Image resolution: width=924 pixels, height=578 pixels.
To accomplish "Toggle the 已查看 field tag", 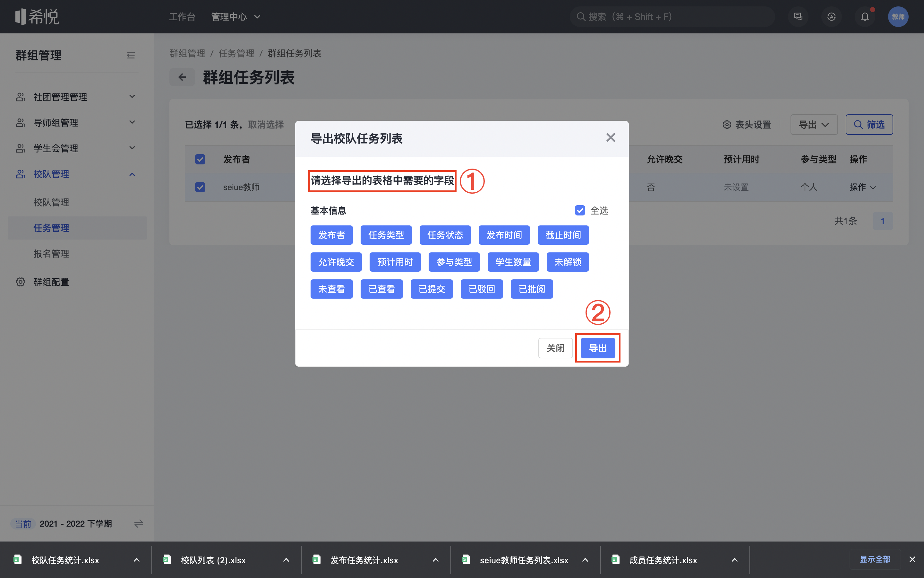I will [x=381, y=289].
